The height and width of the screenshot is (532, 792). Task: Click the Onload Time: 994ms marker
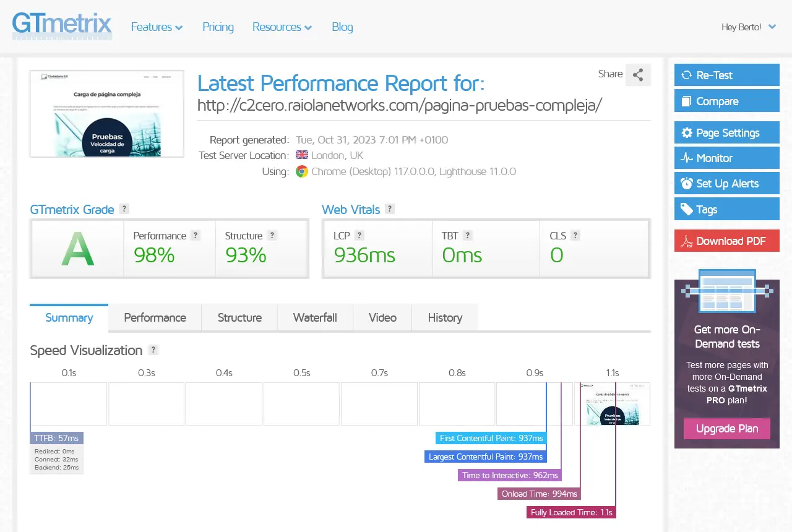[539, 494]
